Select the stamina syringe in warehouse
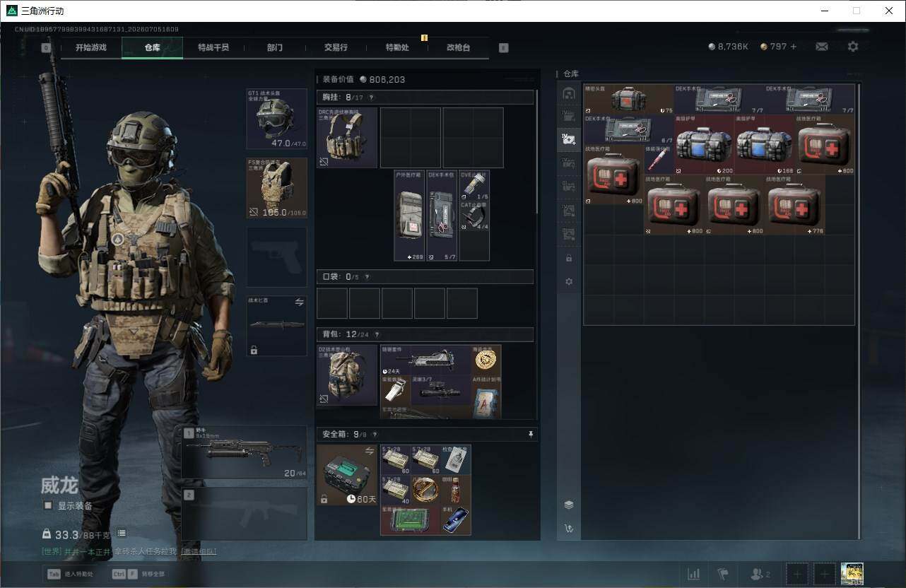Viewport: 906px width, 588px height. pyautogui.click(x=659, y=159)
